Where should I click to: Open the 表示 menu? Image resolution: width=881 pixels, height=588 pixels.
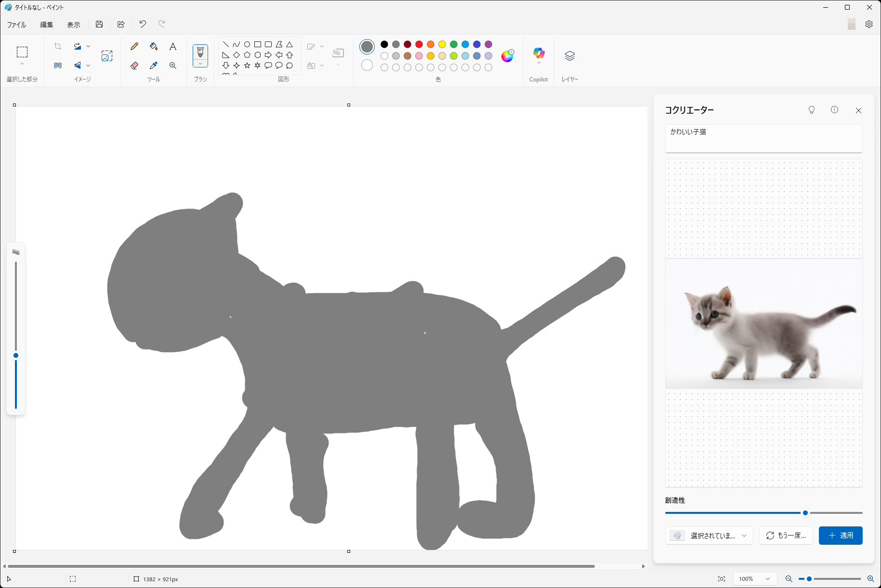pyautogui.click(x=73, y=24)
